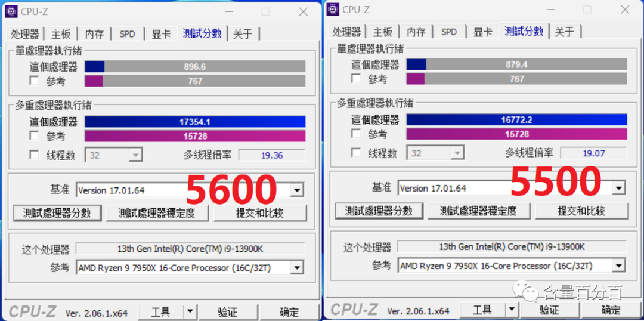Select SPD tab in left CPU-Z window

(x=128, y=33)
